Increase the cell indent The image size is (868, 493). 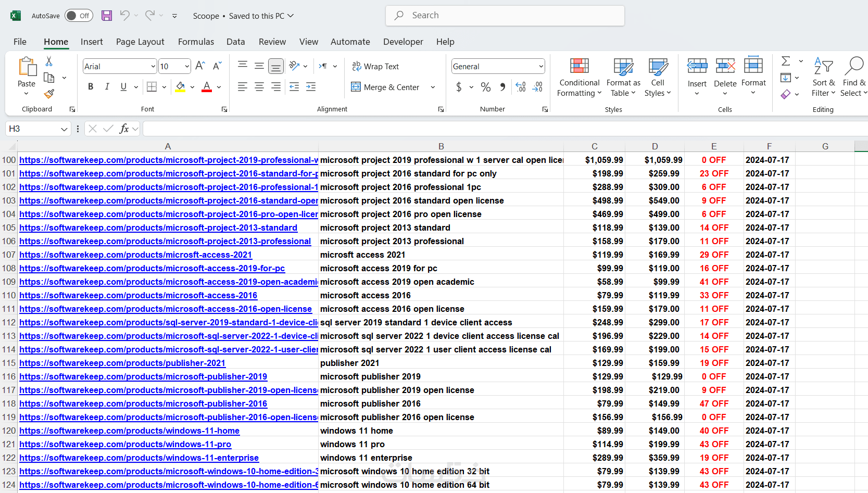[311, 87]
